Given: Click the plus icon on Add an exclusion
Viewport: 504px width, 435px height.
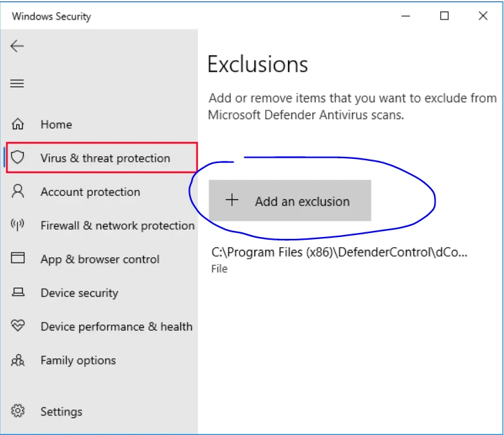Looking at the screenshot, I should tap(232, 200).
